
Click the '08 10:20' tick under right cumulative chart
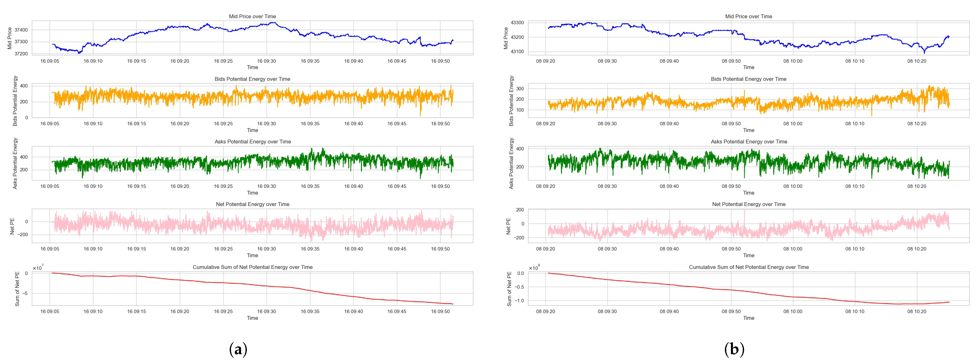[917, 311]
